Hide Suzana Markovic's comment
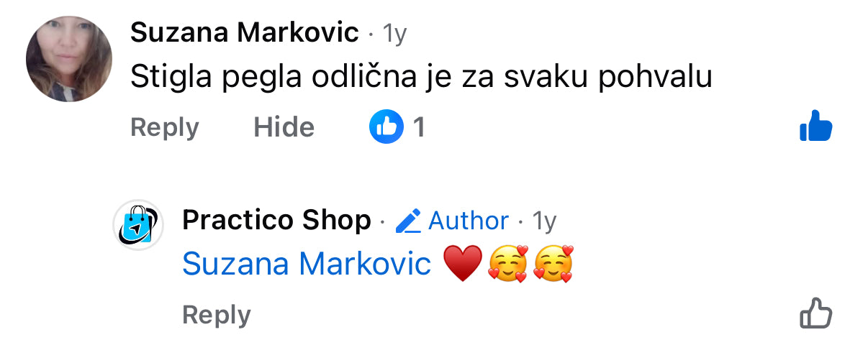The image size is (868, 363). click(x=284, y=127)
